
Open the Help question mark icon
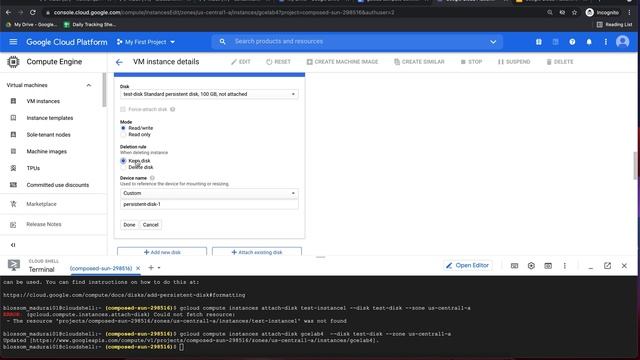(x=572, y=42)
